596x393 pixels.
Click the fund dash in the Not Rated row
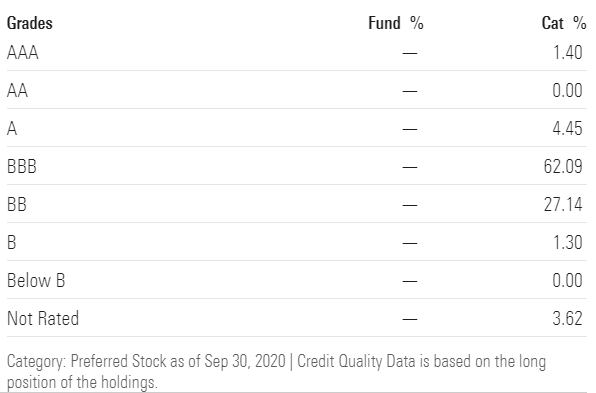(410, 319)
